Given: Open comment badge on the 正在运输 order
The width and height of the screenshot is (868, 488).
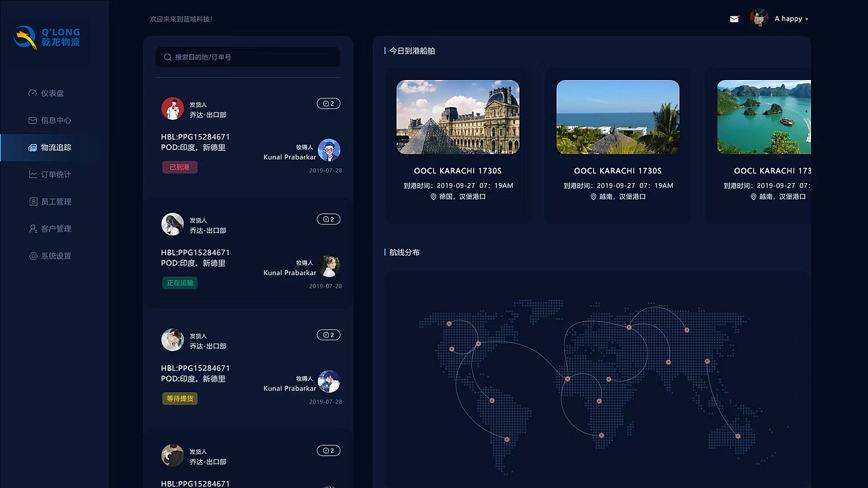Looking at the screenshot, I should (x=328, y=219).
